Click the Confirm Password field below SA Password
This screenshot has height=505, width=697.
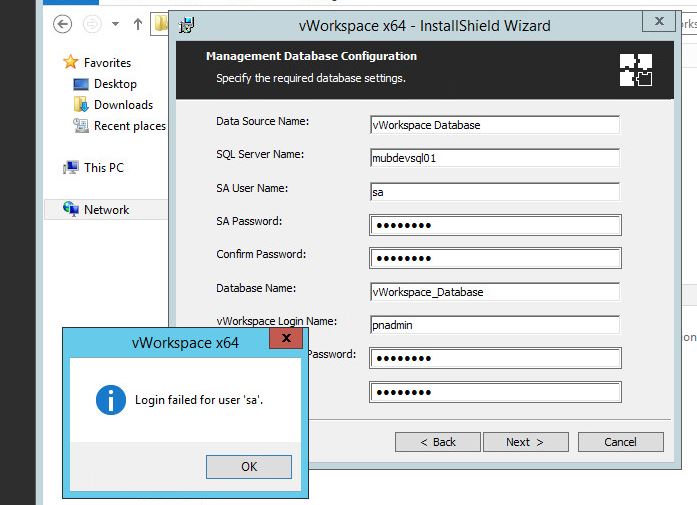495,258
